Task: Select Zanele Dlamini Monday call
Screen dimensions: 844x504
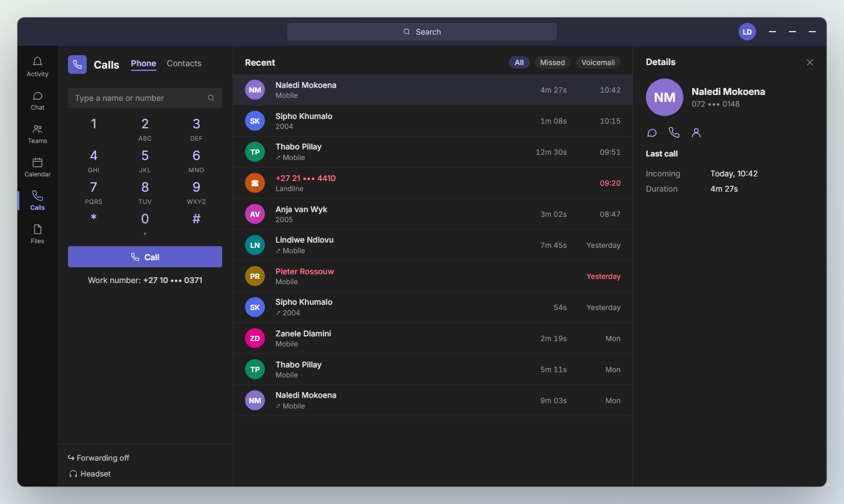Action: point(433,338)
